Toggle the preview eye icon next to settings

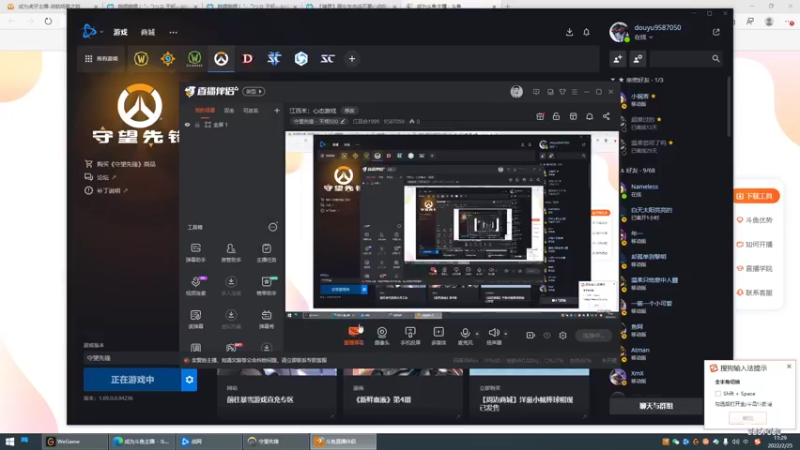(x=546, y=335)
